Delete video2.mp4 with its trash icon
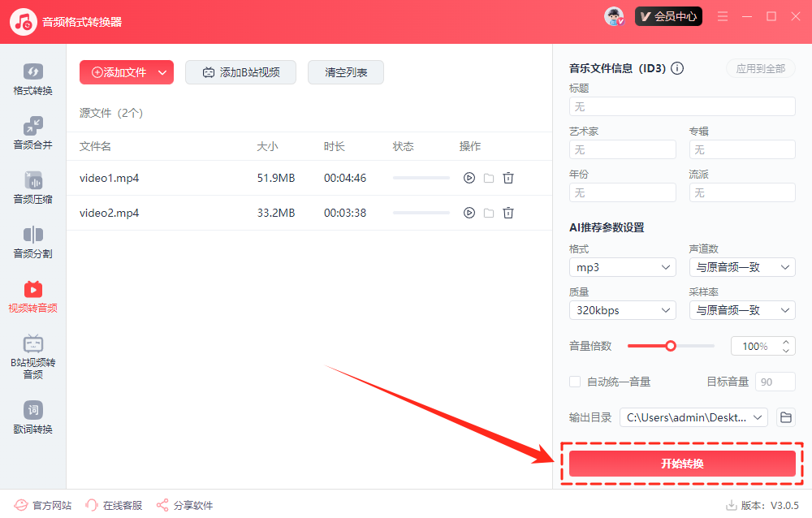 pyautogui.click(x=508, y=213)
